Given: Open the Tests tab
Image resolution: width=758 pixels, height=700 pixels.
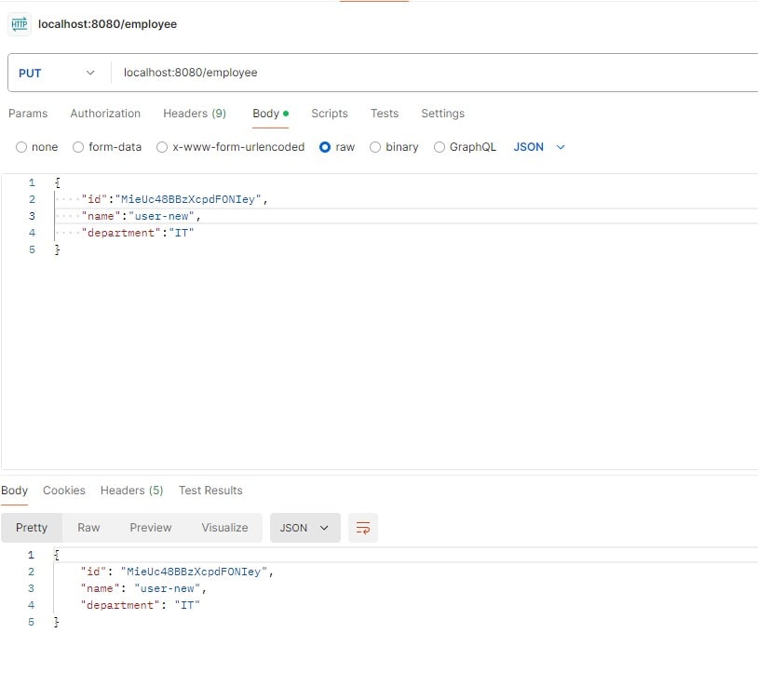Looking at the screenshot, I should 385,114.
